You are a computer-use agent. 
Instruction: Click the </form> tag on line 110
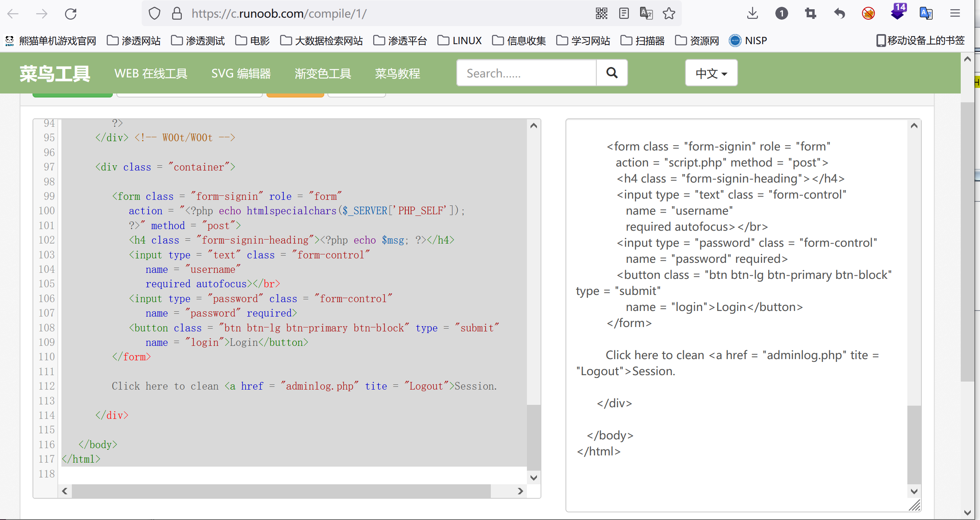pos(131,357)
